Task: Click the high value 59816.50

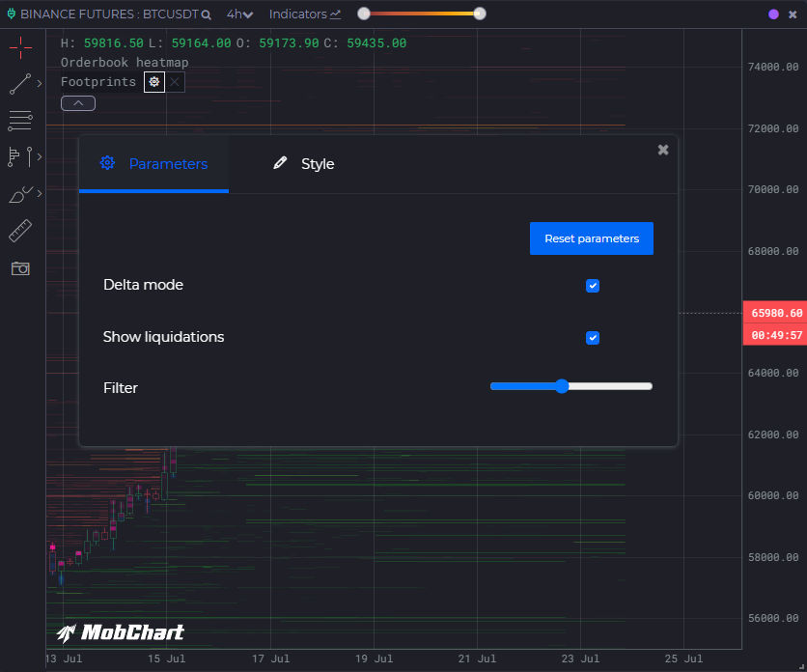Action: tap(114, 43)
